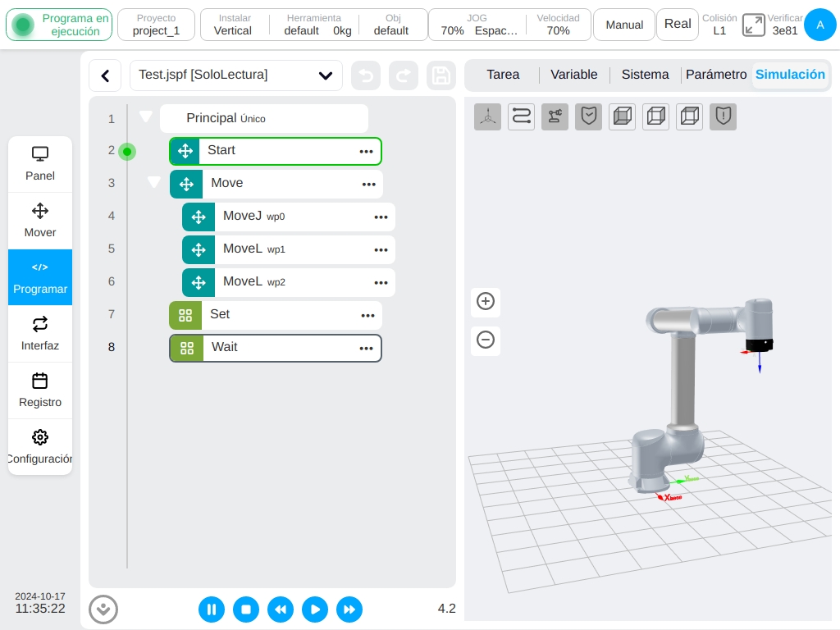Open options menu for Start row
Viewport: 840px width, 630px height.
pos(367,152)
